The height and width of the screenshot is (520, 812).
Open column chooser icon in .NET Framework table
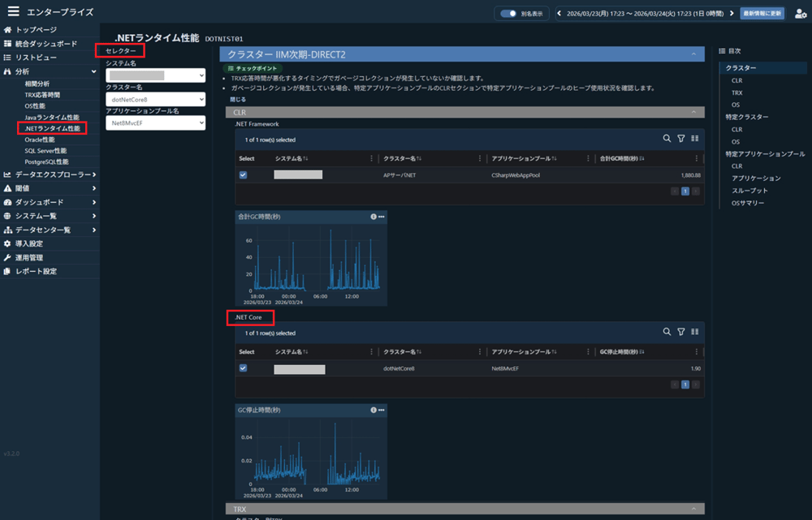click(x=694, y=139)
